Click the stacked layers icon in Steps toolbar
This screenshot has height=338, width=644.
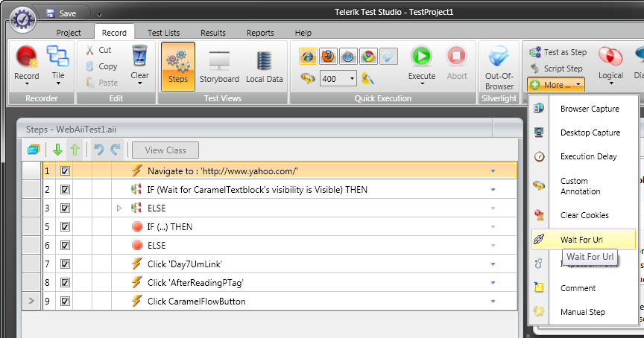tap(34, 150)
